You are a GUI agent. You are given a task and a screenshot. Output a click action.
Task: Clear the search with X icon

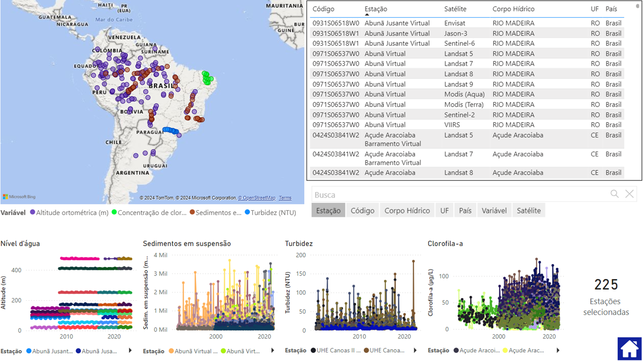(x=629, y=194)
